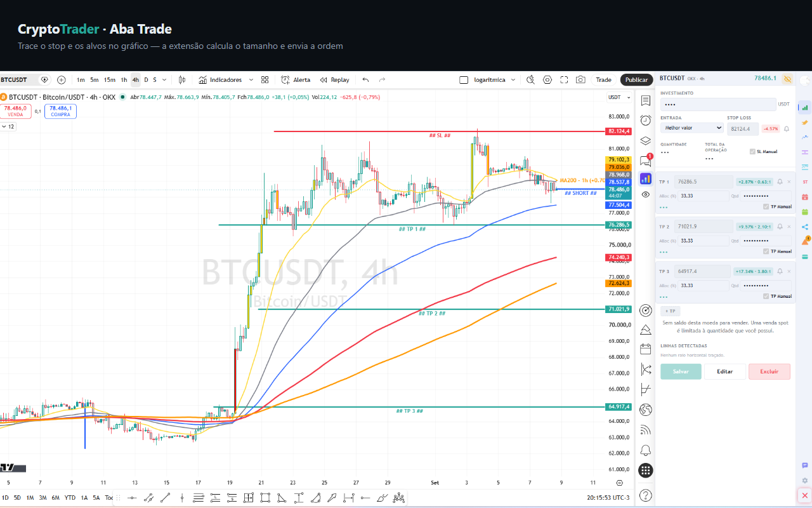Viewport: 812px width, 508px height.
Task: Create an alert with Alerta
Action: pyautogui.click(x=296, y=80)
